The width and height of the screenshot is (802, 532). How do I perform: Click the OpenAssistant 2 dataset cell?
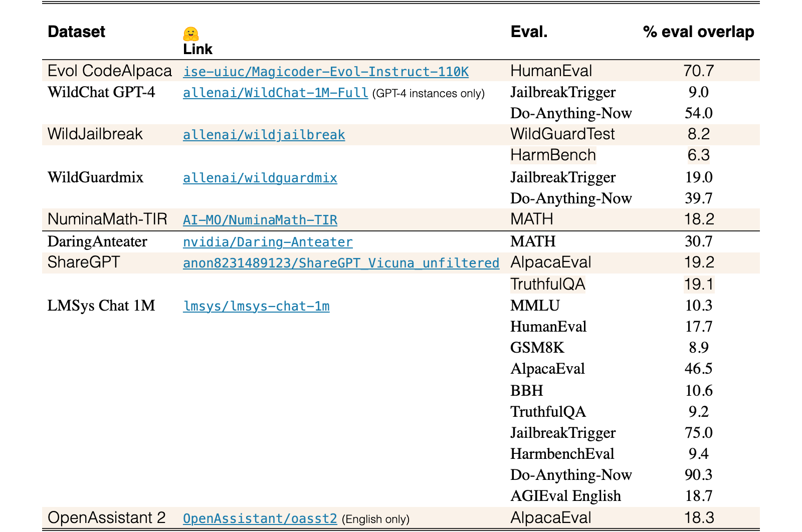click(106, 517)
